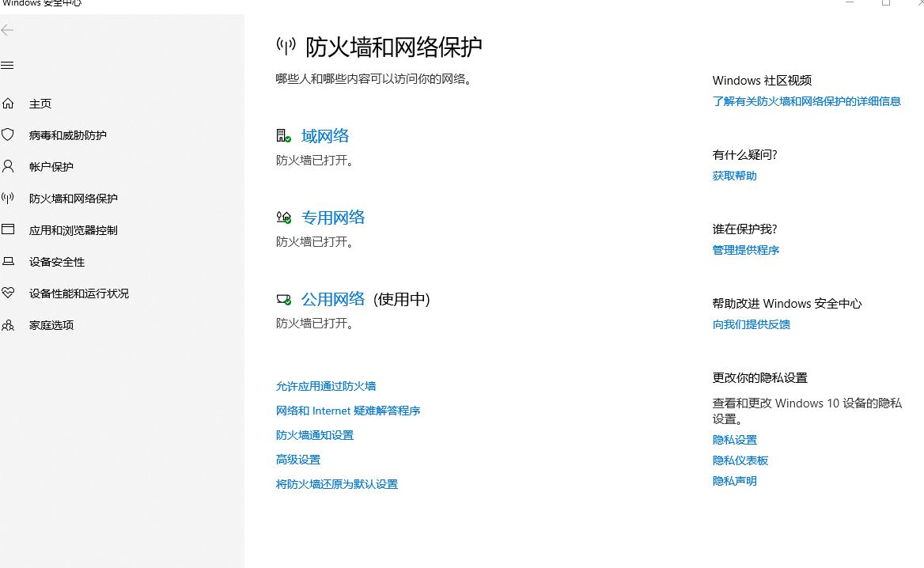
Task: Click the 防火墙已打开 status under 公用网络
Action: point(316,323)
